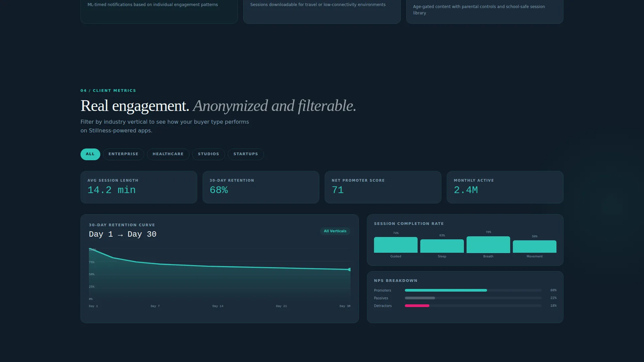The width and height of the screenshot is (644, 362).
Task: Click the '71' NPS value
Action: pyautogui.click(x=337, y=190)
